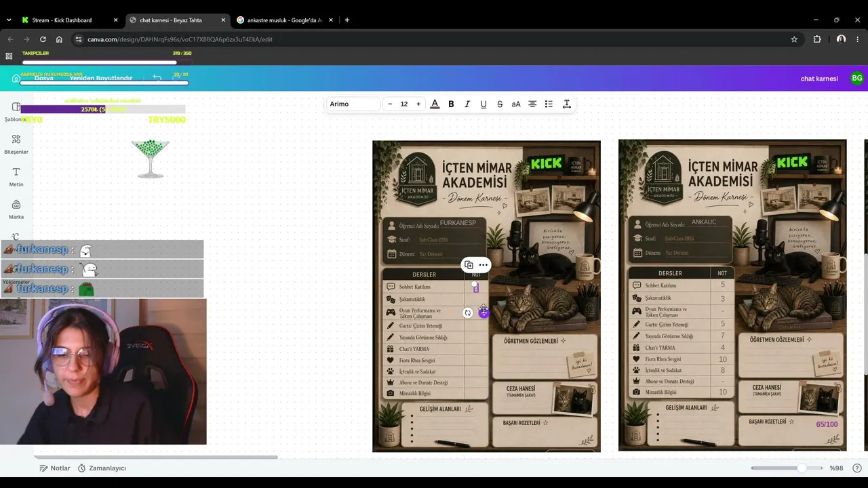This screenshot has width=868, height=488.
Task: Click the canva.com address bar URL
Action: tap(180, 39)
